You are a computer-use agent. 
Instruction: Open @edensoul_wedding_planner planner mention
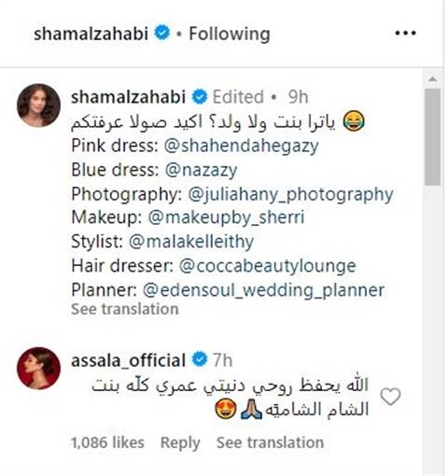(x=263, y=290)
